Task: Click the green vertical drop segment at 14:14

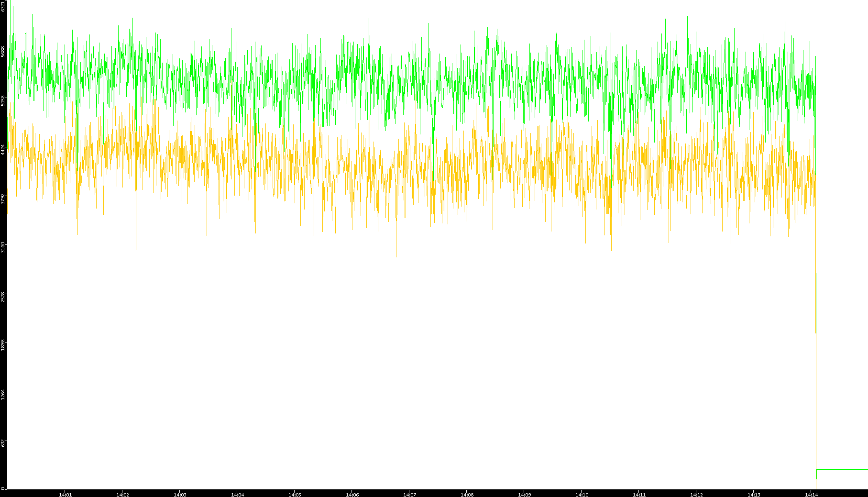Action: coord(815,302)
